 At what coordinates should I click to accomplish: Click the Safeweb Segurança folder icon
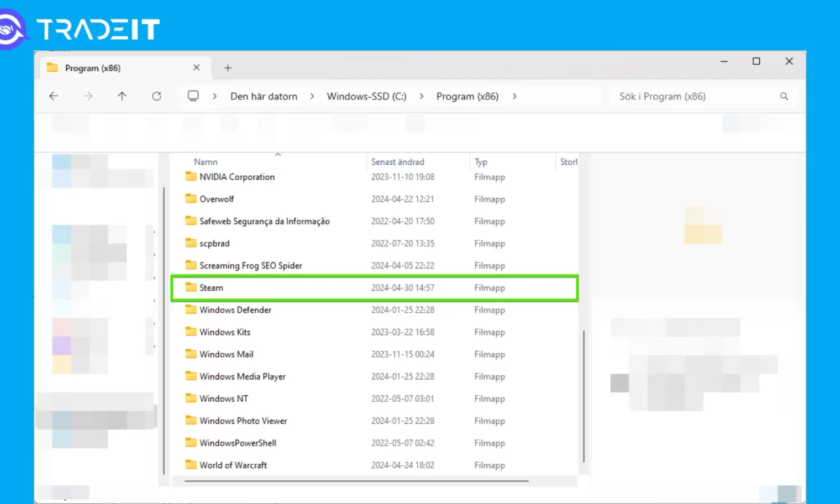(191, 221)
